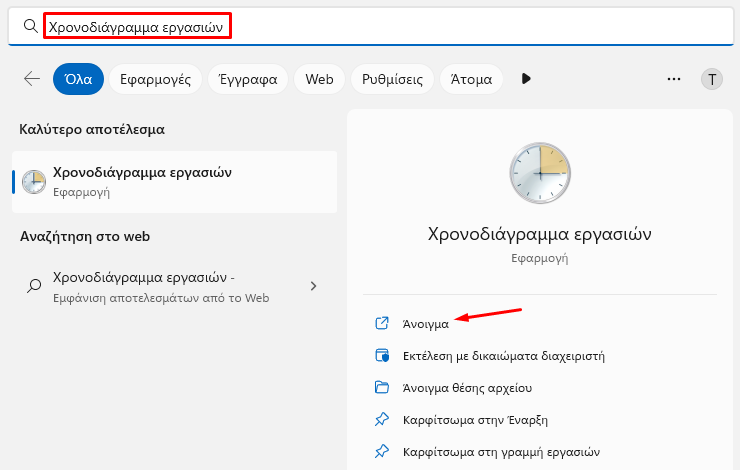740x470 pixels.
Task: Expand web result with the chevron arrow
Action: pos(313,286)
